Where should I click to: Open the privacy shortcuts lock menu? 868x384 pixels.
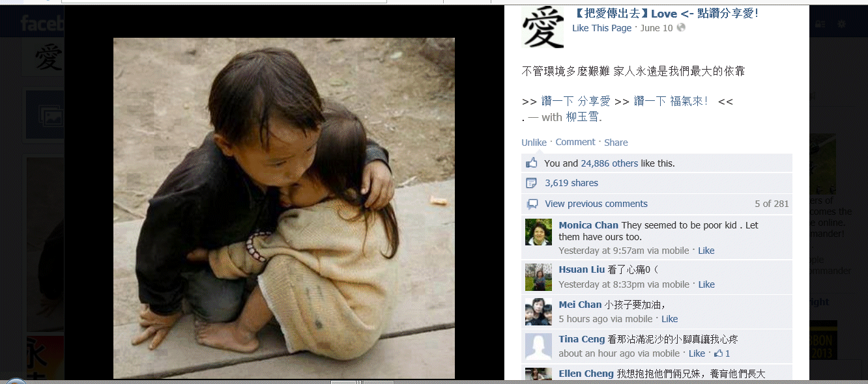pyautogui.click(x=820, y=24)
